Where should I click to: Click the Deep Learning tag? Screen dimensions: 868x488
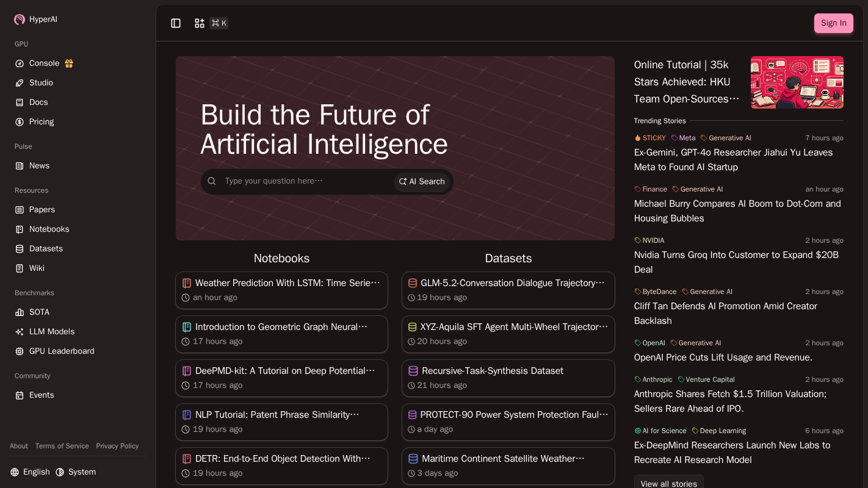click(719, 431)
